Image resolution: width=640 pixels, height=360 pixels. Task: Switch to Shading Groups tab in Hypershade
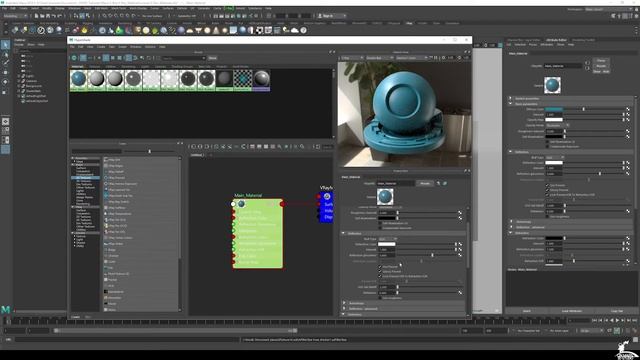tap(182, 67)
